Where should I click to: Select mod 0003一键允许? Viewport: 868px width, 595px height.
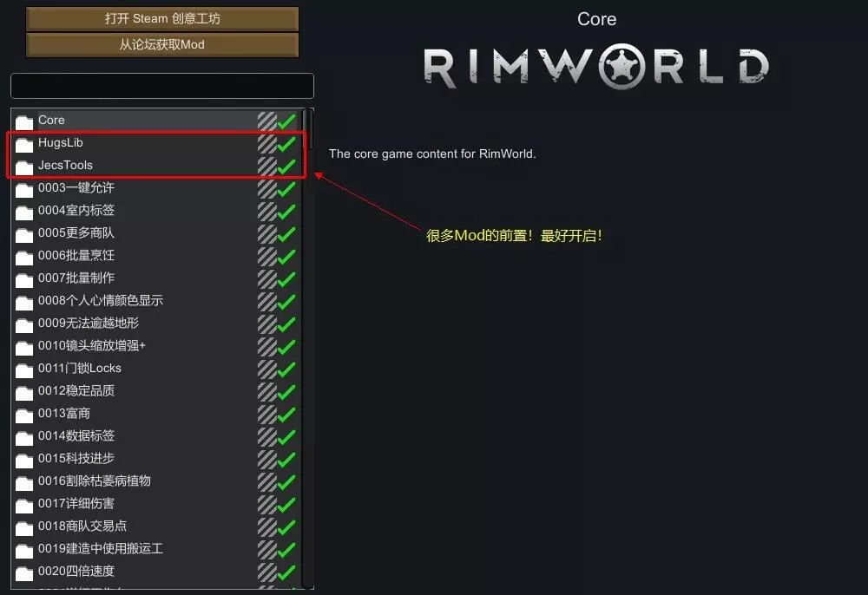(156, 188)
